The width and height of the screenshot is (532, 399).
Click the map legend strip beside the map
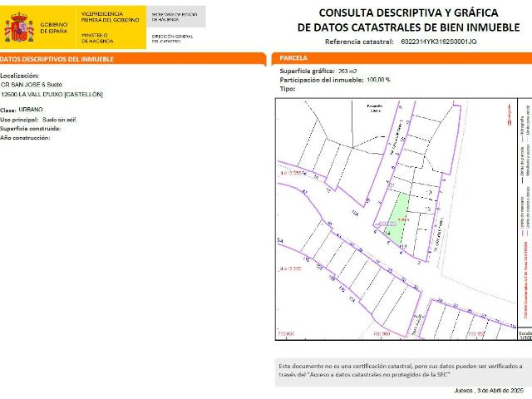524,216
